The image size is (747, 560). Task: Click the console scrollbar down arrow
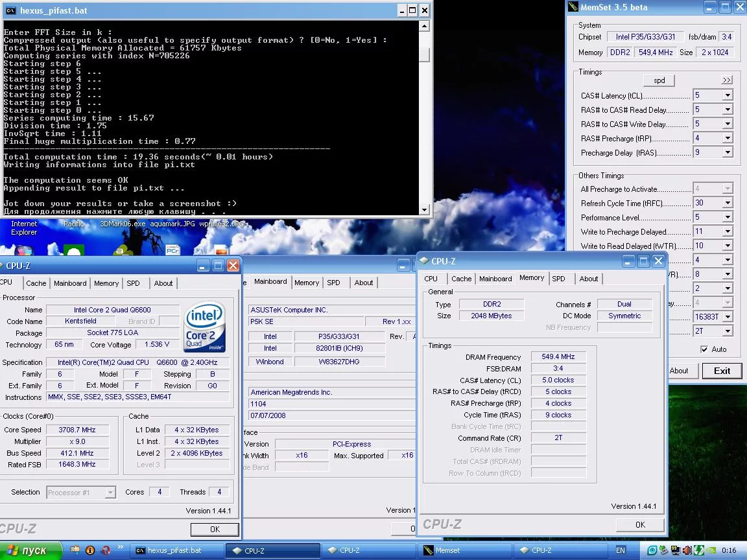[x=424, y=209]
